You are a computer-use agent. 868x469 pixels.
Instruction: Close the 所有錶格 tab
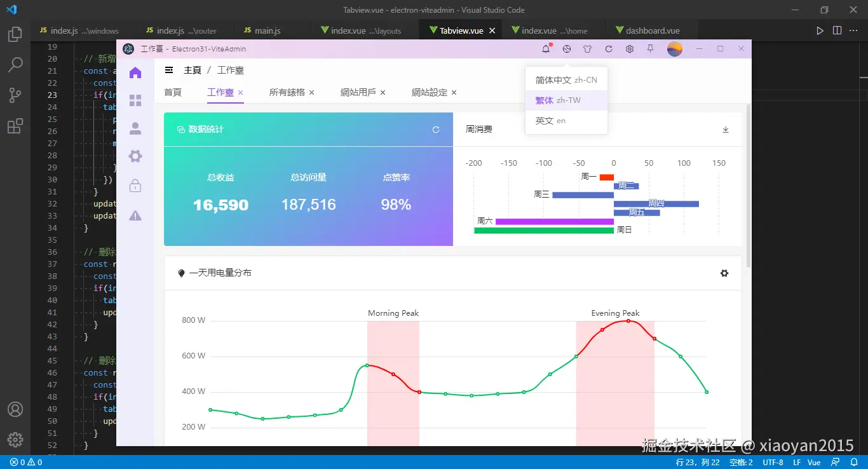tap(312, 93)
